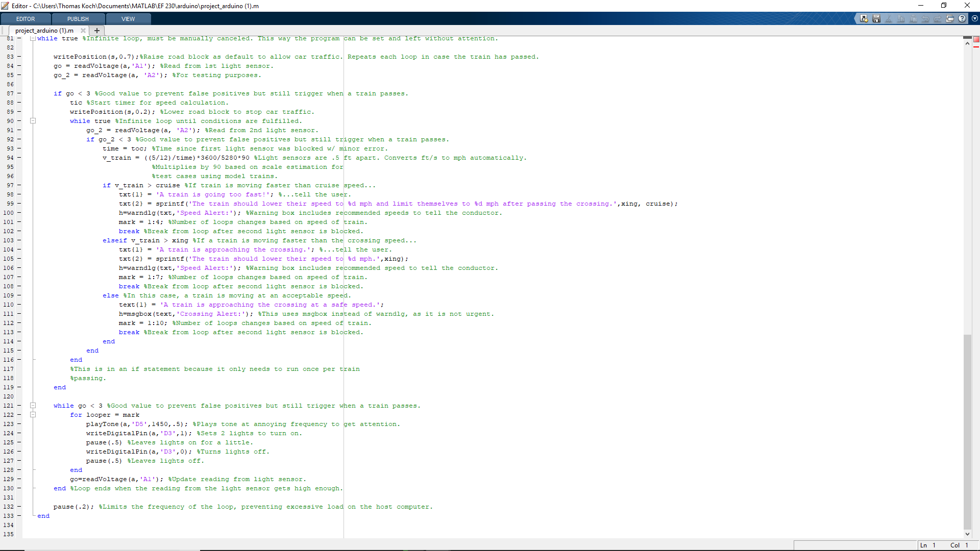
Task: Click the Undo arrow icon
Action: [x=925, y=19]
